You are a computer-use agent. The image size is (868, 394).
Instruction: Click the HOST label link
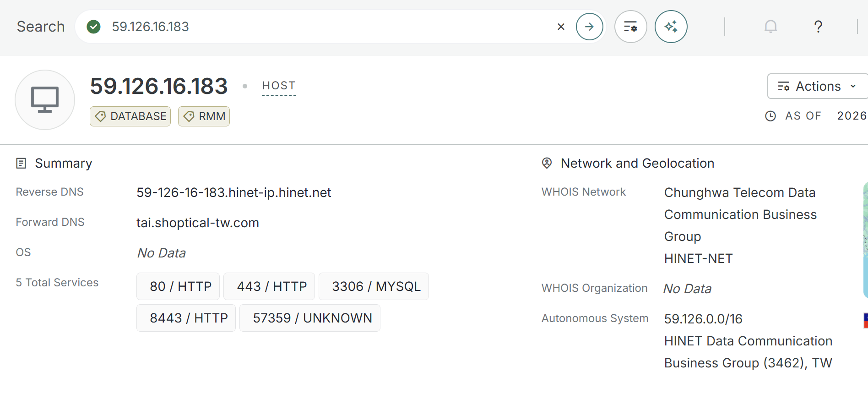[x=279, y=86]
